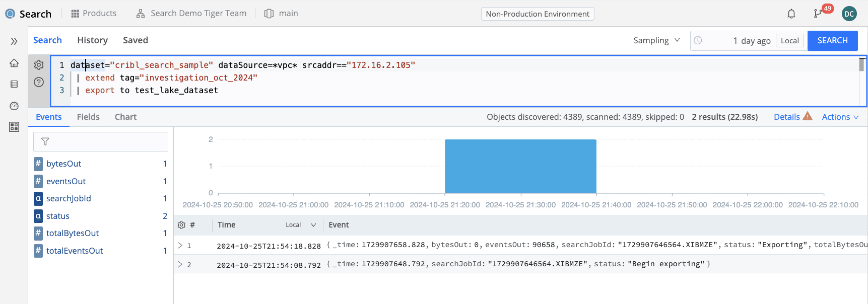Open query editor settings gear icon
868x304 pixels.
(39, 65)
